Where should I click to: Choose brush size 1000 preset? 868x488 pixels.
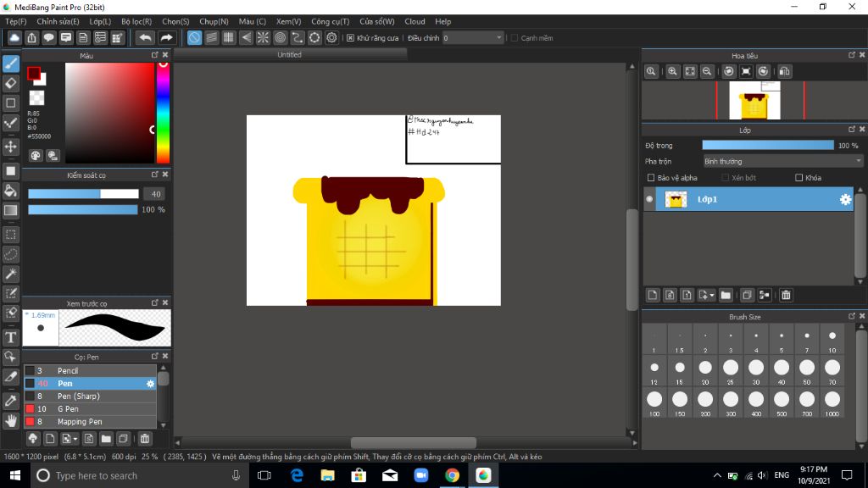tap(832, 402)
